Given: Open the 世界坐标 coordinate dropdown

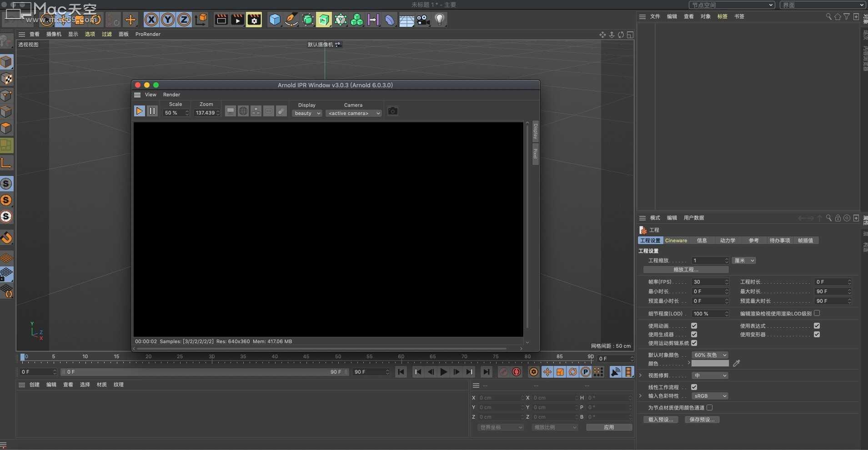Looking at the screenshot, I should 501,427.
